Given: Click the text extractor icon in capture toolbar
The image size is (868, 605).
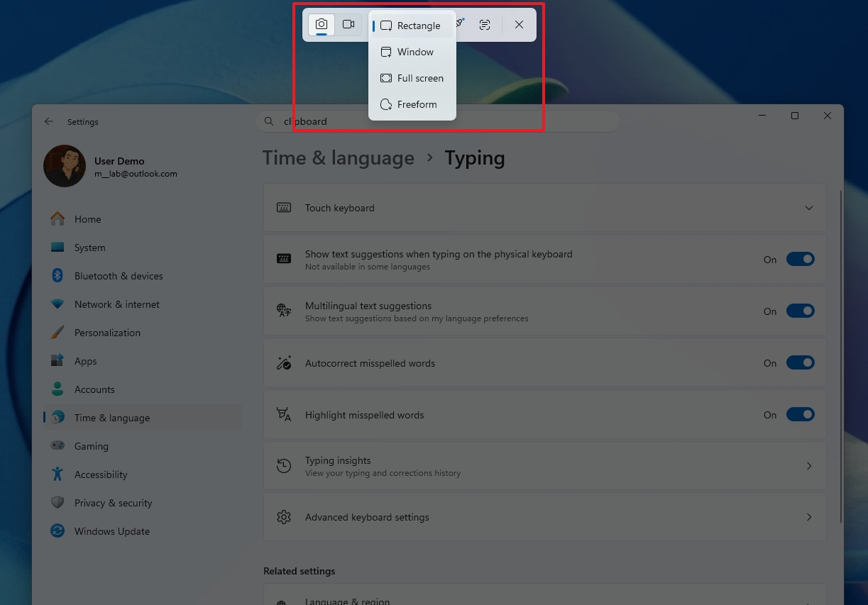Looking at the screenshot, I should [x=484, y=24].
